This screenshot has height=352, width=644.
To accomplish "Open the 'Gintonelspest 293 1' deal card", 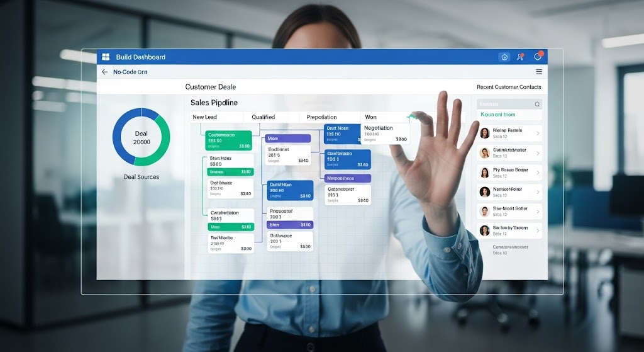I will pyautogui.click(x=347, y=195).
